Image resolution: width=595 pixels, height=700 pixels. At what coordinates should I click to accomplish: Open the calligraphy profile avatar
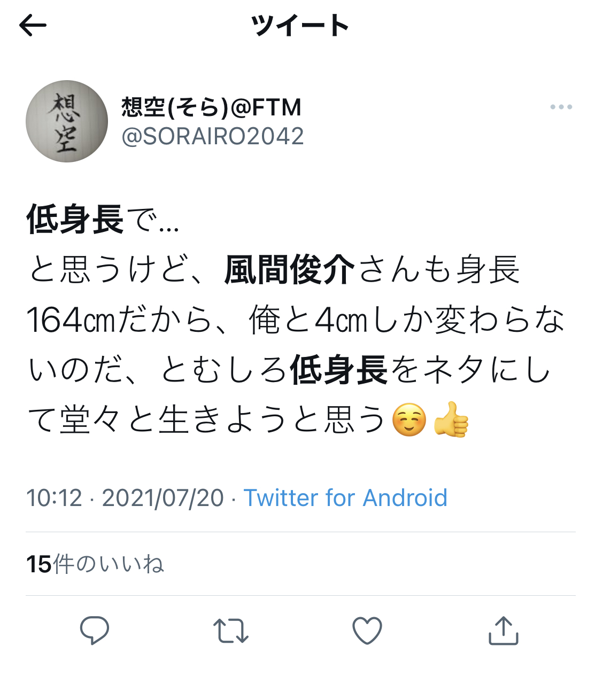tap(67, 121)
